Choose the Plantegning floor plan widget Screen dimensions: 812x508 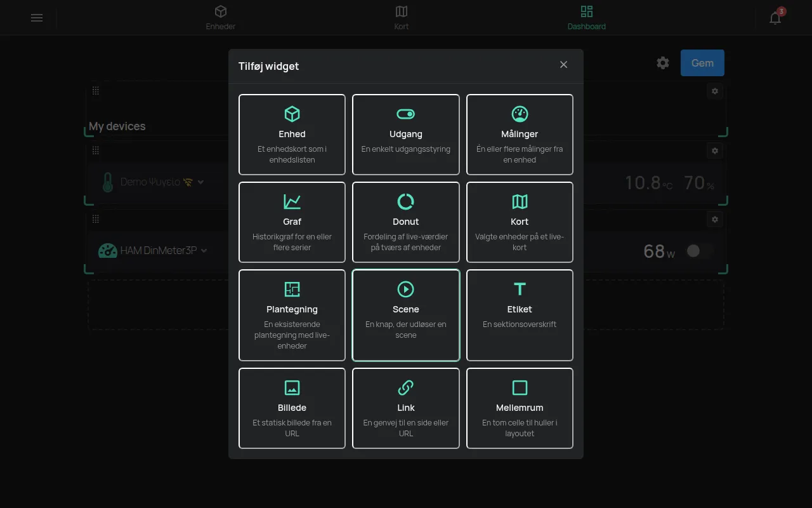(x=292, y=315)
